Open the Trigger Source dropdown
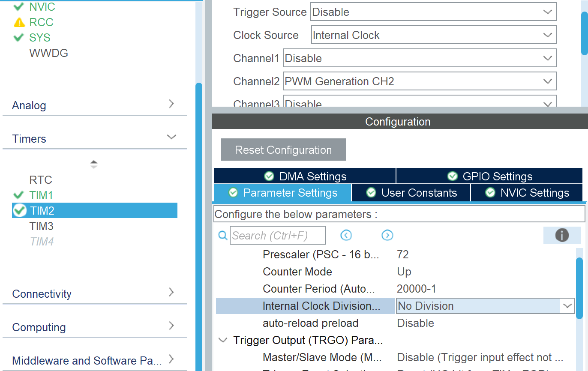588x371 pixels. tap(433, 12)
